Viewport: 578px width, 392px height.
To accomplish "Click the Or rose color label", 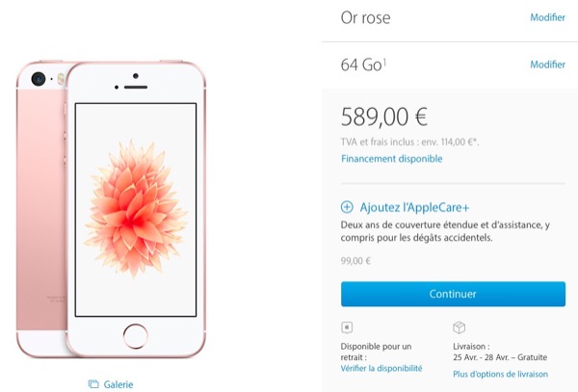I will tap(365, 17).
